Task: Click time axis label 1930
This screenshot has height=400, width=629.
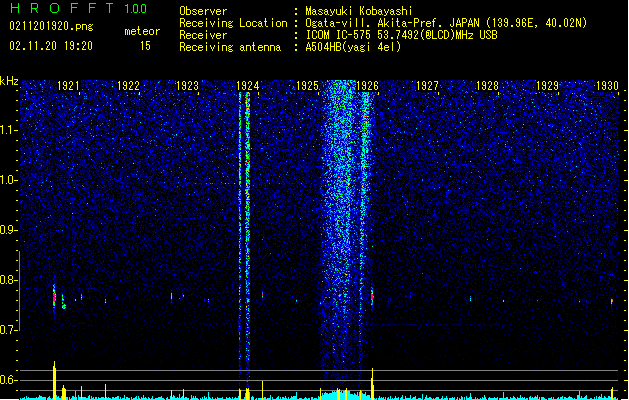Action: tap(607, 86)
